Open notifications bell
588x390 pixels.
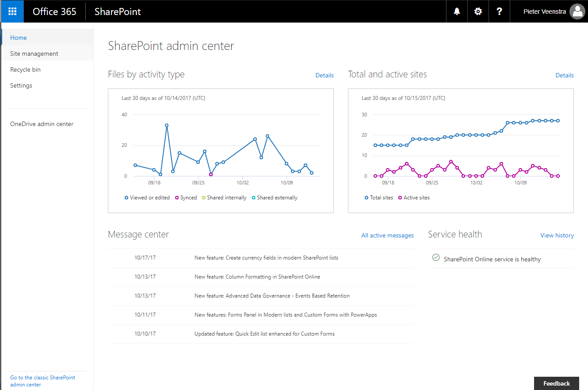tap(457, 11)
